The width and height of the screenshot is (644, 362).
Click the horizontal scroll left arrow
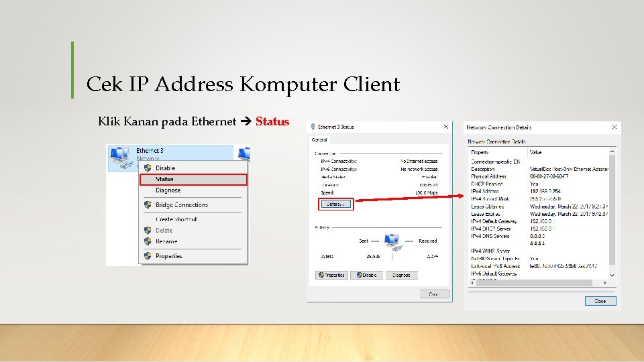point(472,283)
